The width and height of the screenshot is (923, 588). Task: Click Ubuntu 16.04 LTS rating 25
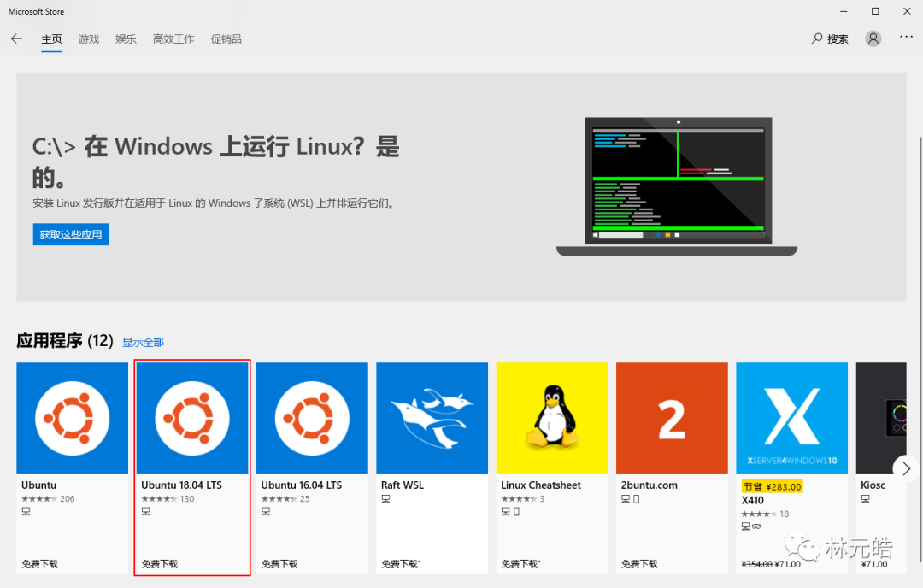pyautogui.click(x=285, y=498)
